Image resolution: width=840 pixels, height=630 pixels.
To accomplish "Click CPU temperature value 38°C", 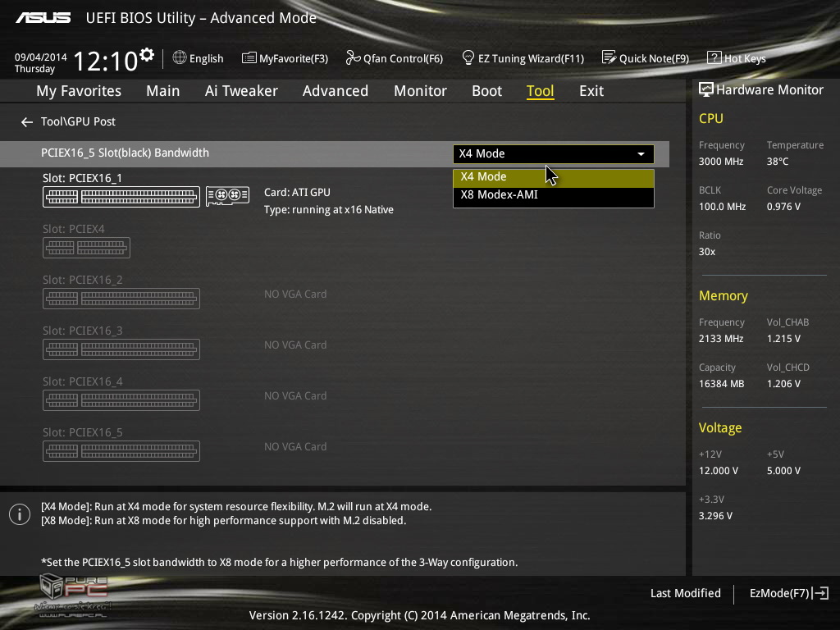I will click(x=778, y=162).
